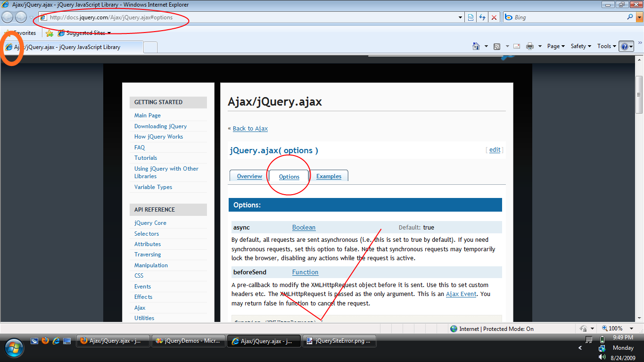Viewport: 644px width, 362px height.
Task: Click the edit link beside jQuery.ajax heading
Action: tap(495, 150)
